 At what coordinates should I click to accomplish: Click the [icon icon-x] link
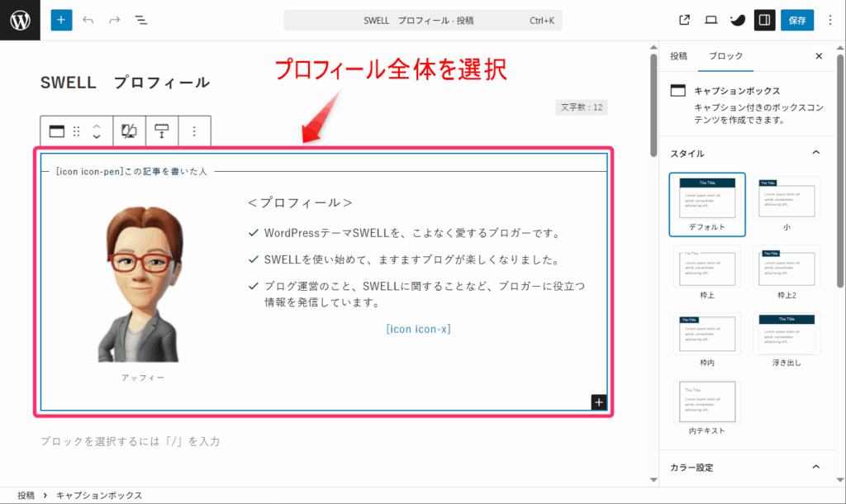tap(418, 329)
